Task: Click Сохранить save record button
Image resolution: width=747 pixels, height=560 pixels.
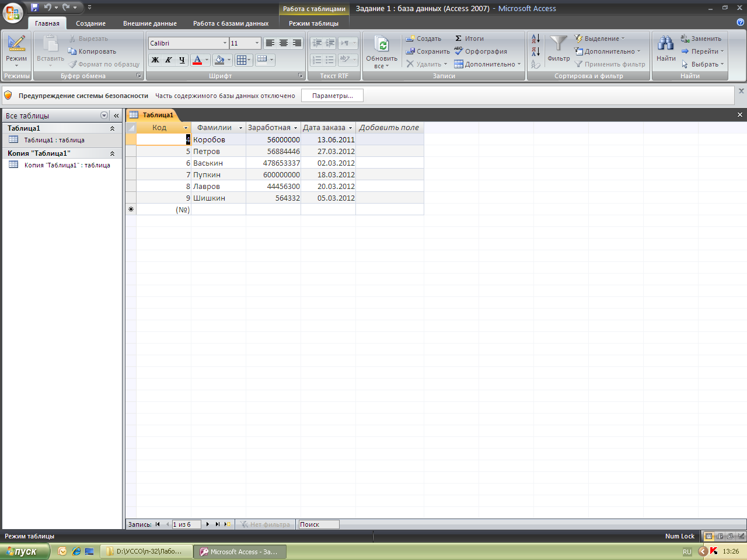Action: pyautogui.click(x=428, y=51)
